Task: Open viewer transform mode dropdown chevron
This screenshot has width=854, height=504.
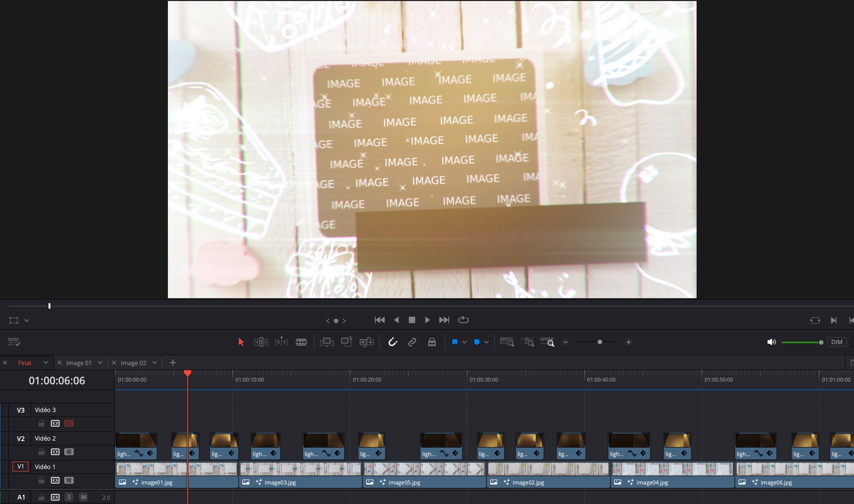Action: 26,321
